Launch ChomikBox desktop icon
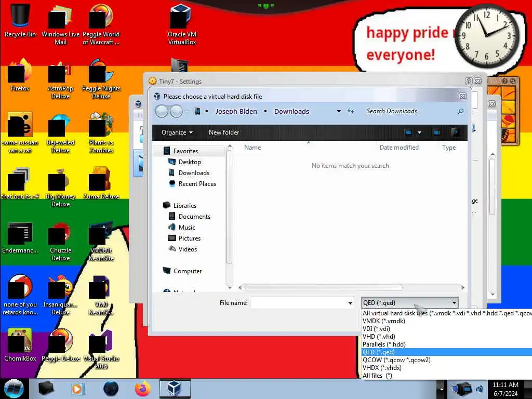This screenshot has height=399, width=532. click(20, 345)
